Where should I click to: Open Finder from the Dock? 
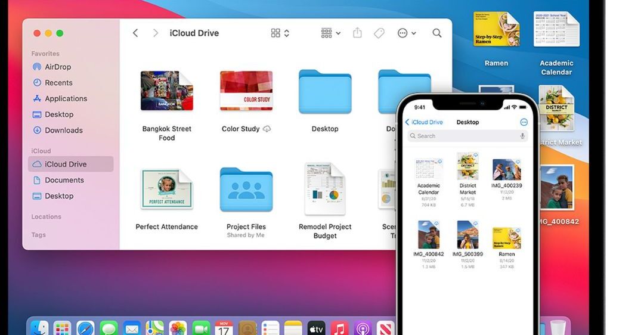pos(40,328)
